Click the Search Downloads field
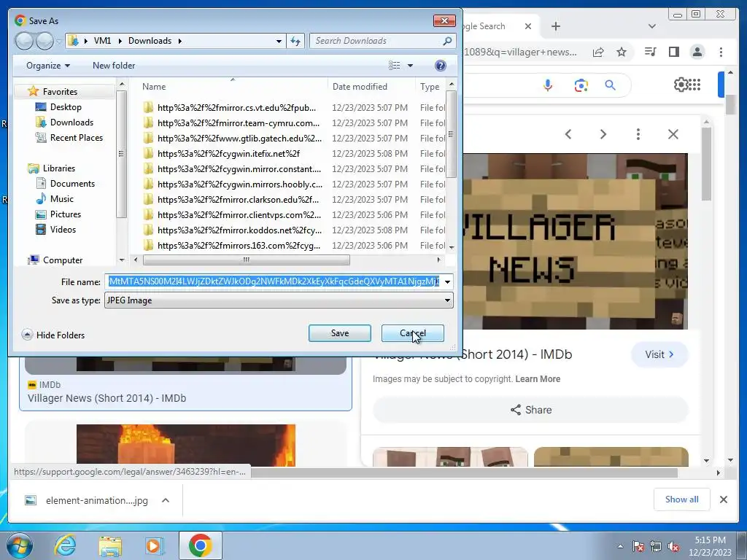747x560 pixels. (382, 41)
